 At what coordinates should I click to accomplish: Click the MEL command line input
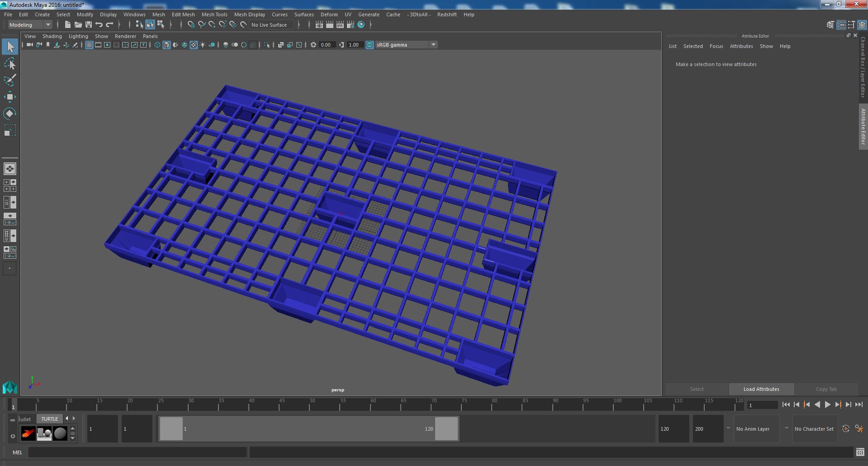pos(137,452)
